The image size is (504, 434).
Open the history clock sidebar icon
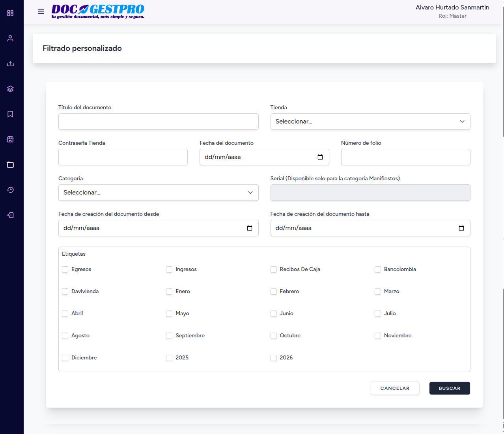(x=10, y=190)
